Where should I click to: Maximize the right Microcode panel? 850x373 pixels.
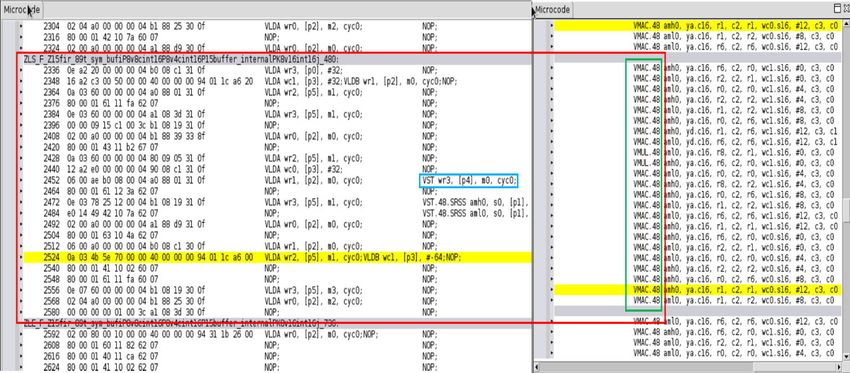coord(836,9)
